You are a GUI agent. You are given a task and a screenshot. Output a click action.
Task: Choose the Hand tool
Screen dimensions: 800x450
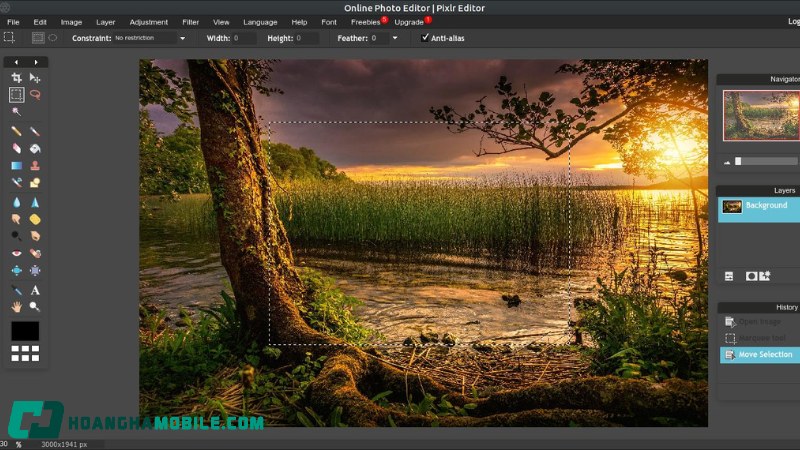(16, 307)
